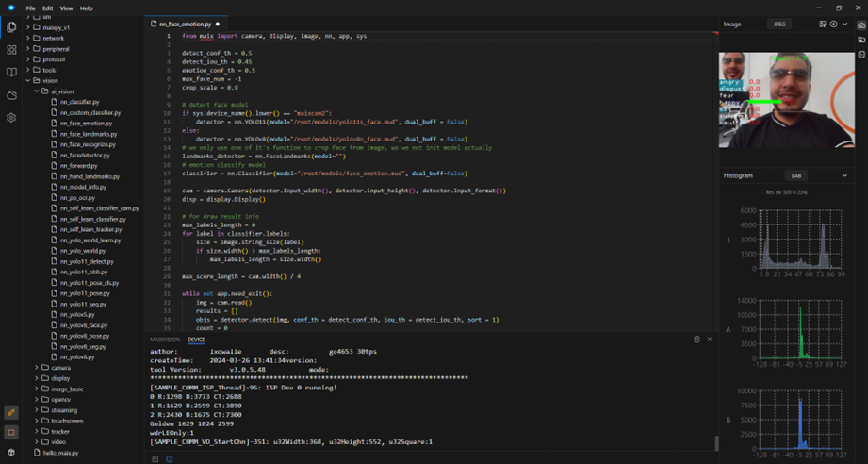Open the View menu

pyautogui.click(x=66, y=8)
